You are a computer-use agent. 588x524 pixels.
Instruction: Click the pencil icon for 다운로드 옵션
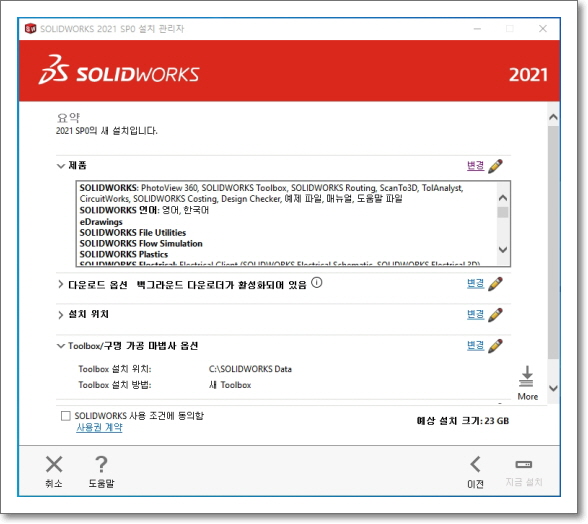pyautogui.click(x=495, y=284)
